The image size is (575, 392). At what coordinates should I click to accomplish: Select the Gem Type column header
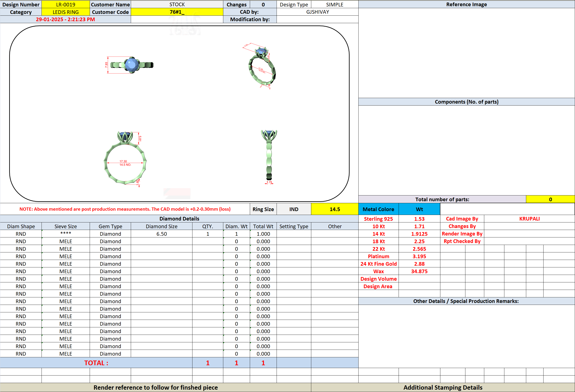tap(110, 226)
